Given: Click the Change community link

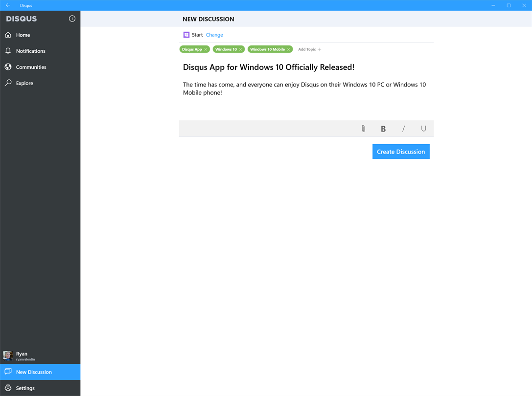Looking at the screenshot, I should coord(214,35).
